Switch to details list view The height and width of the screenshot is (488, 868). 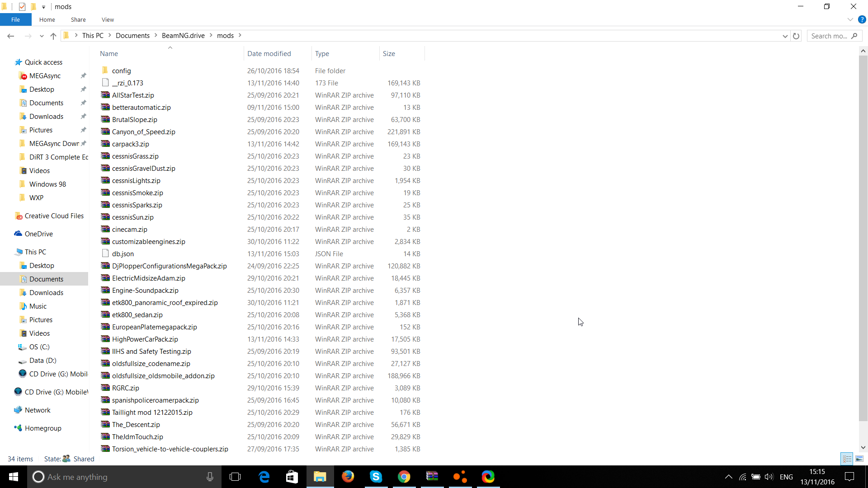click(x=847, y=459)
